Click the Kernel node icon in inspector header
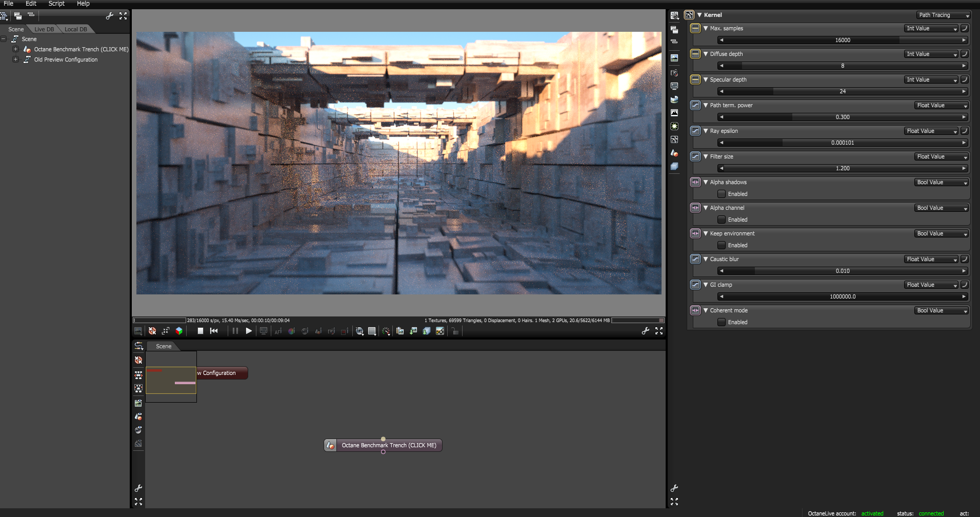Image resolution: width=980 pixels, height=517 pixels. pos(689,15)
